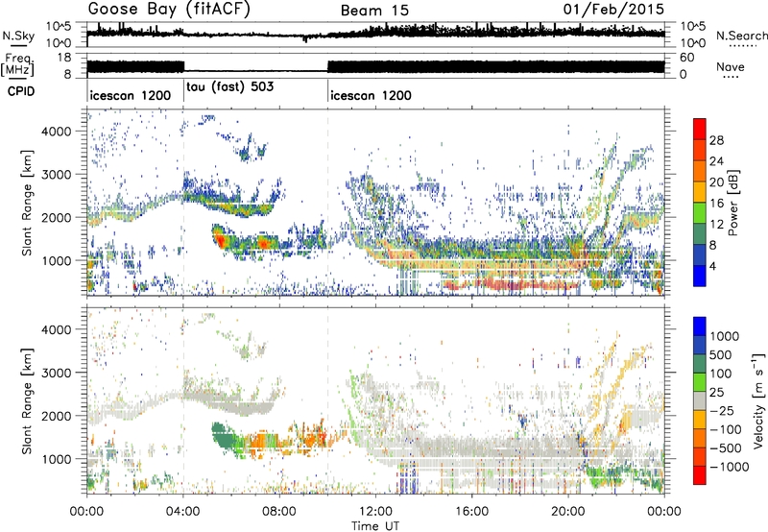The image size is (768, 532).
Task: Click the '16:00' time tick label
Action: (x=471, y=512)
